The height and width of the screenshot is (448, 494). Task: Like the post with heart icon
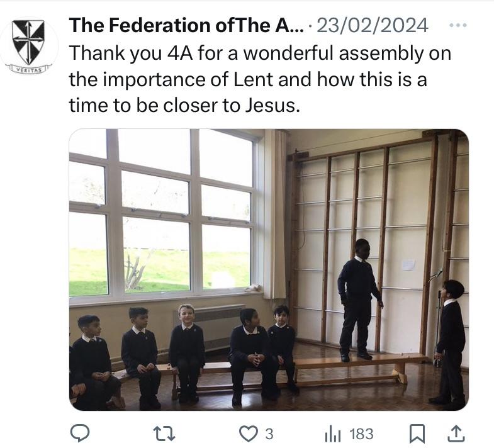[249, 433]
